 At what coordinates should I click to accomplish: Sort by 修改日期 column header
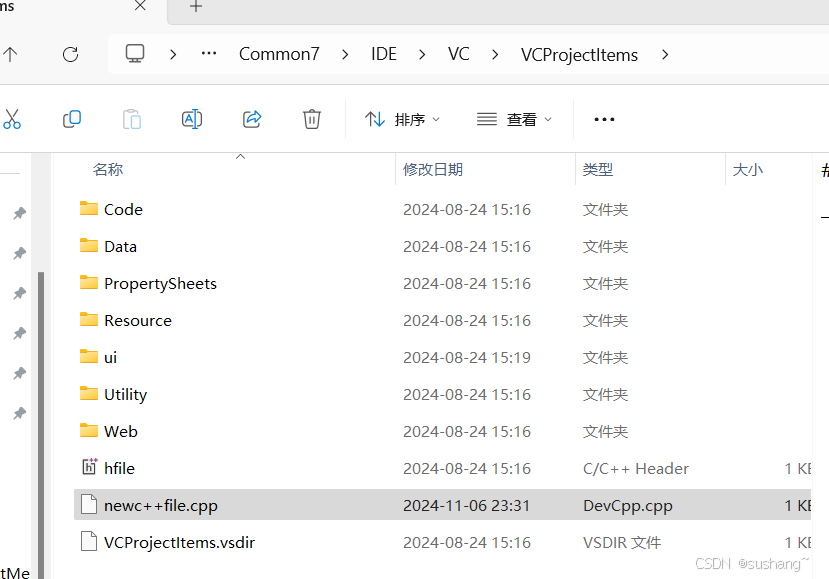tap(433, 169)
